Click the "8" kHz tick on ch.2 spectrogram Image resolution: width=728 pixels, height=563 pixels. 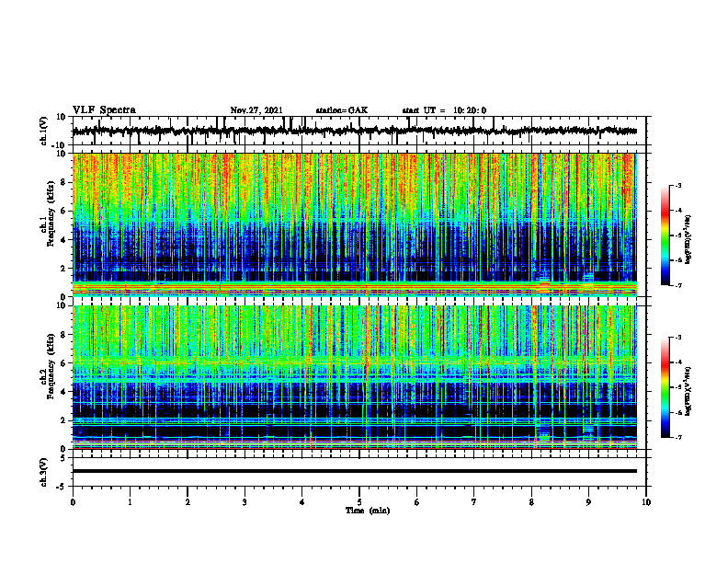pyautogui.click(x=63, y=335)
